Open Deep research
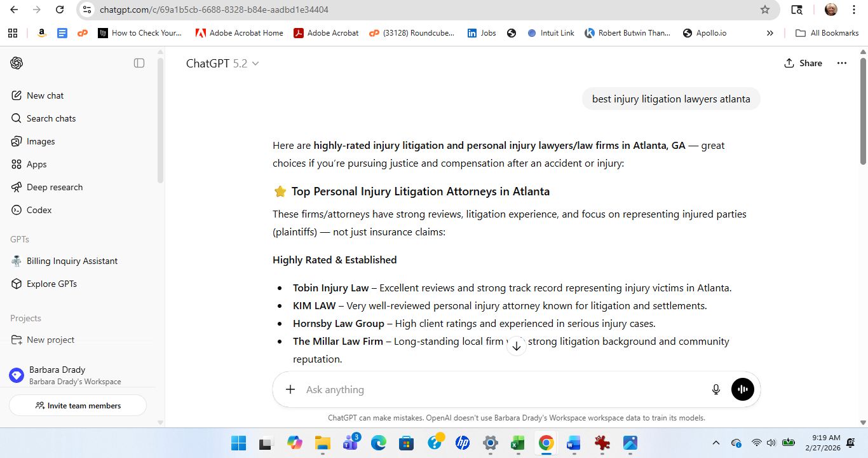This screenshot has height=458, width=868. [x=48, y=187]
